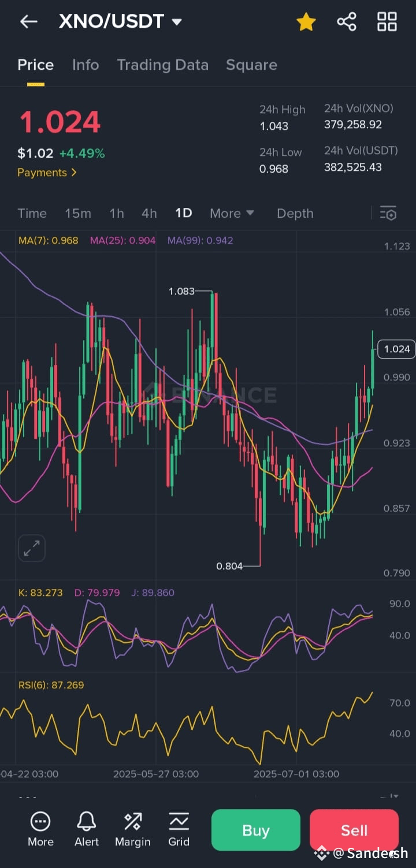Click the large red 1.024 price
Viewport: 416px width, 868px height.
[60, 122]
